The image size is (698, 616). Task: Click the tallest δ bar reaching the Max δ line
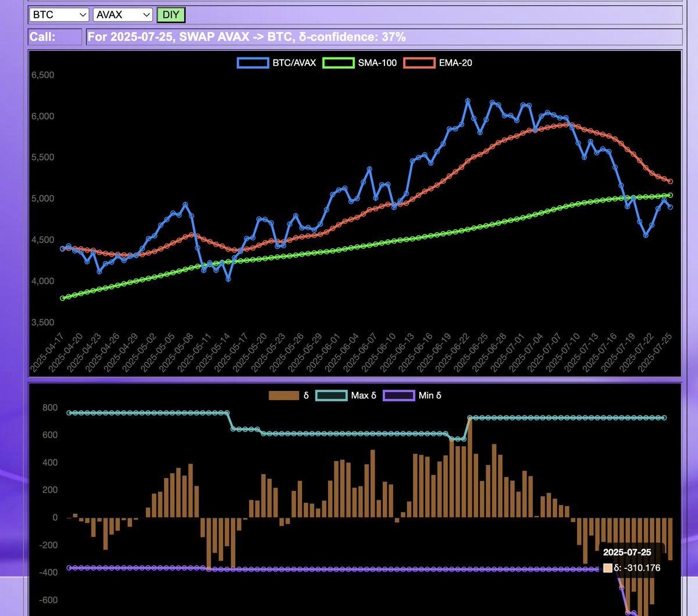[x=469, y=468]
